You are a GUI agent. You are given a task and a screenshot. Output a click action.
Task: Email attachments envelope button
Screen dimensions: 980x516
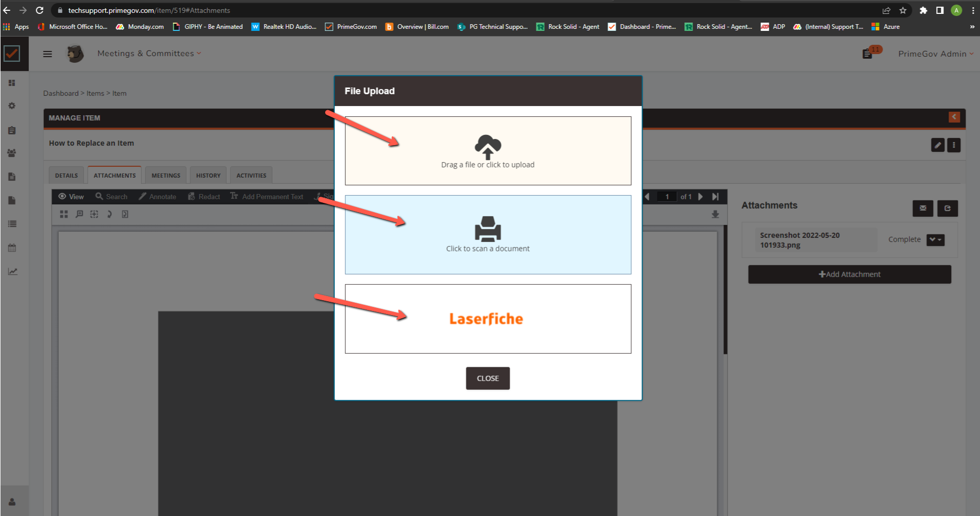click(923, 209)
